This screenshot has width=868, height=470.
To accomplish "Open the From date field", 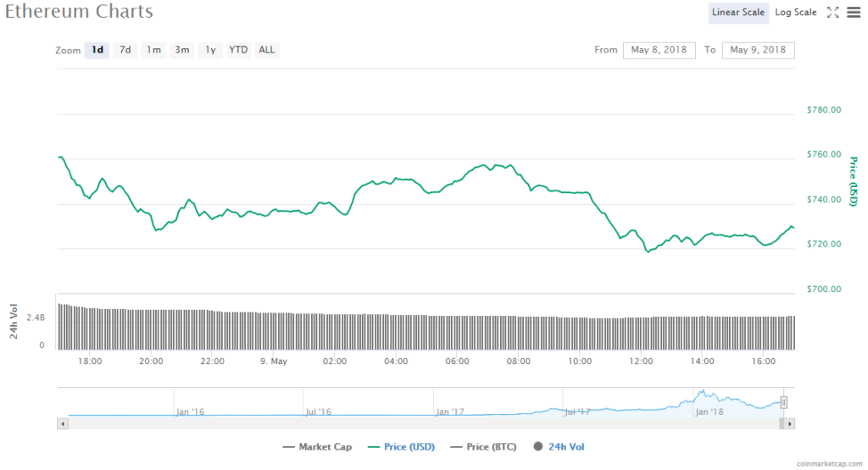I will pyautogui.click(x=659, y=50).
